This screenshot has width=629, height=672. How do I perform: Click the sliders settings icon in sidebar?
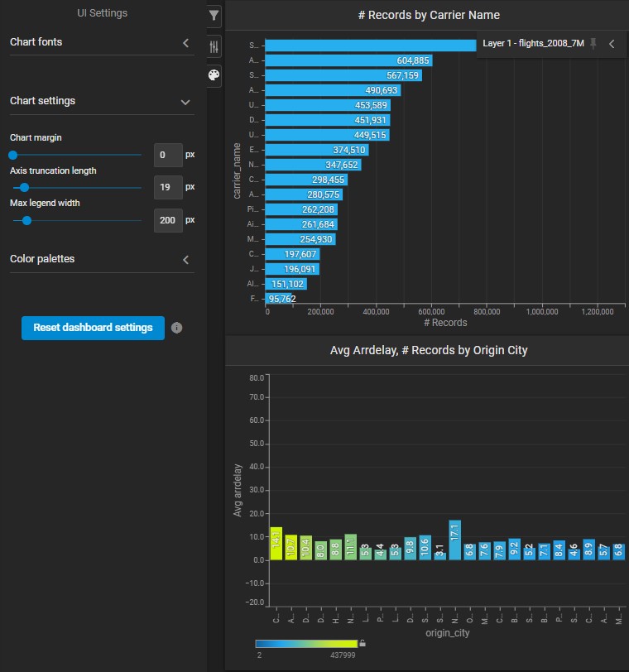(214, 46)
